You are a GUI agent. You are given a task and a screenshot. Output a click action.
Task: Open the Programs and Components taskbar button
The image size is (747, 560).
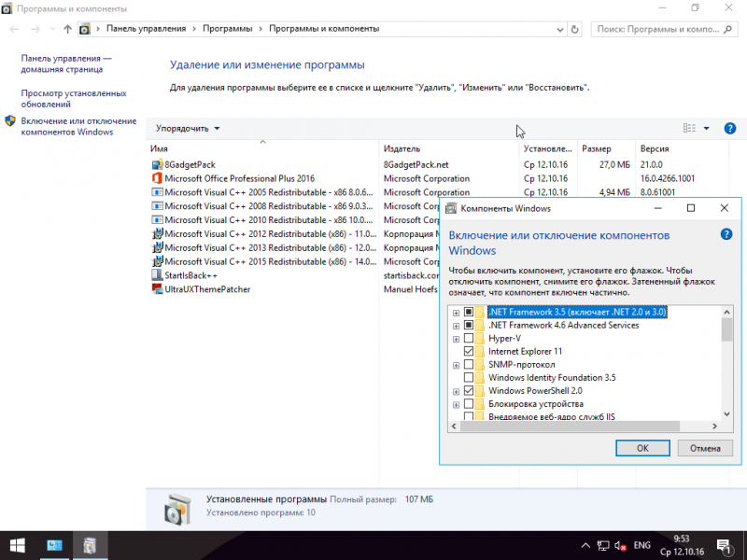(90, 545)
